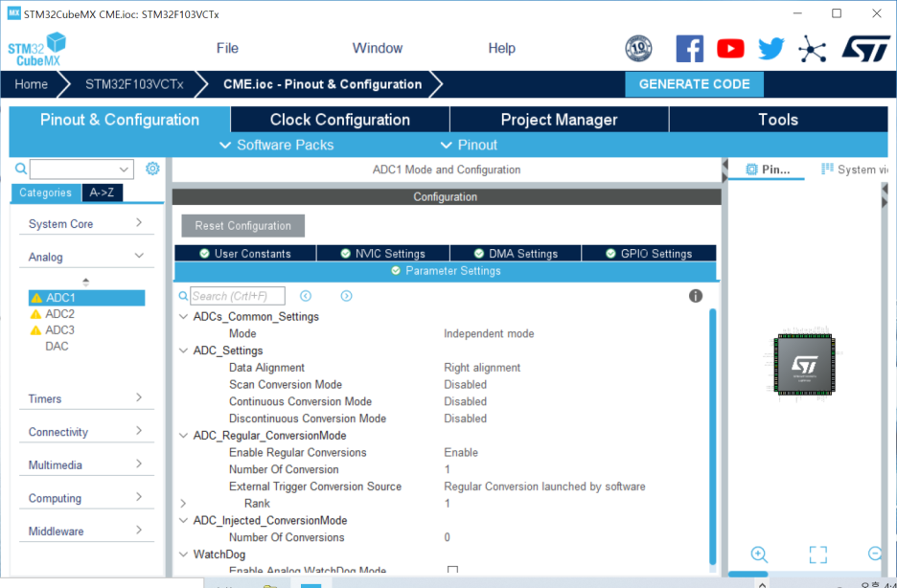Click the GENERATE CODE button
Screen dimensions: 897x588
pos(694,84)
